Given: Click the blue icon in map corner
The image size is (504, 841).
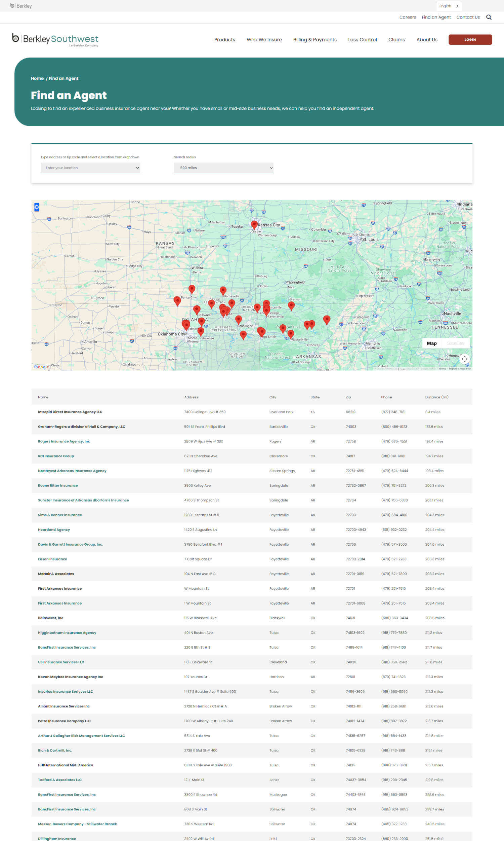Looking at the screenshot, I should [37, 207].
